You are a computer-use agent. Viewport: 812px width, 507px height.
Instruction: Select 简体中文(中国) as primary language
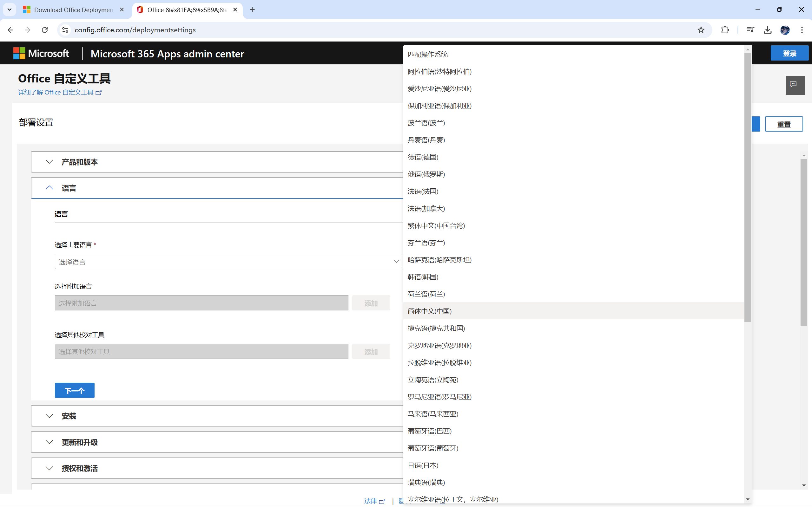573,311
